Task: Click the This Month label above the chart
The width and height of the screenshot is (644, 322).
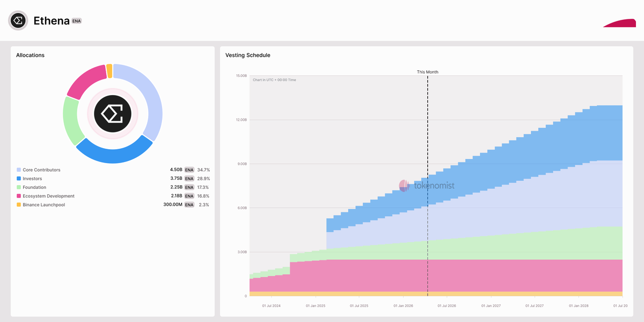Action: click(x=427, y=71)
